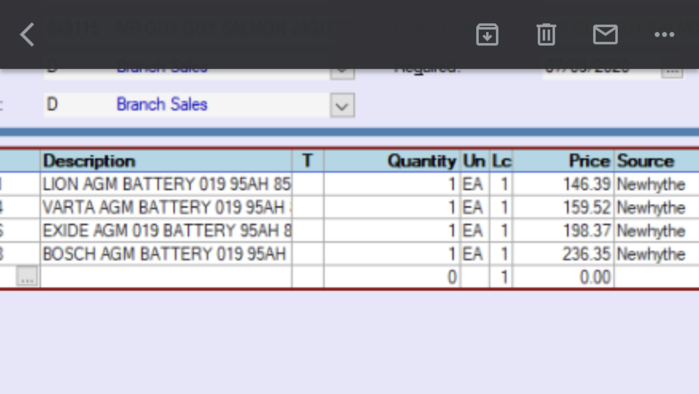Image resolution: width=699 pixels, height=394 pixels.
Task: Select the VARTA AGM BATTERY description cell
Action: pyautogui.click(x=166, y=207)
